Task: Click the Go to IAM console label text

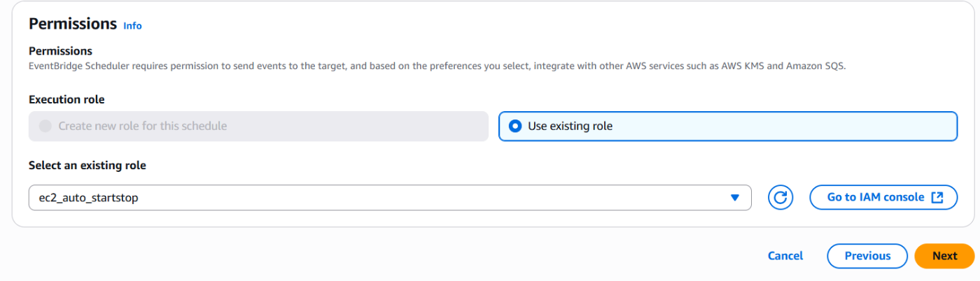Action: coord(876,198)
